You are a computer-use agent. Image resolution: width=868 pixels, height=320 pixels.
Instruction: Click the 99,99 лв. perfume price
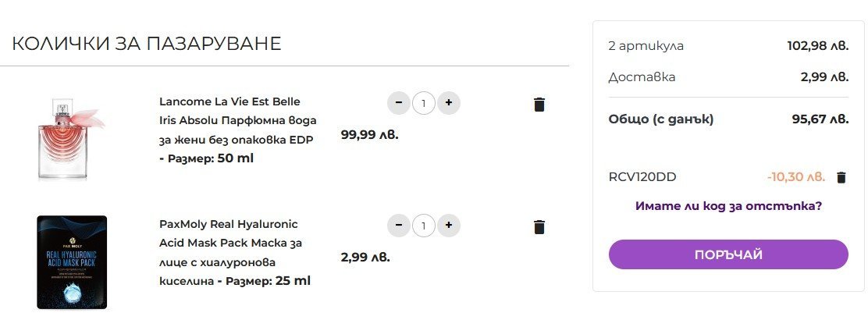coord(370,134)
